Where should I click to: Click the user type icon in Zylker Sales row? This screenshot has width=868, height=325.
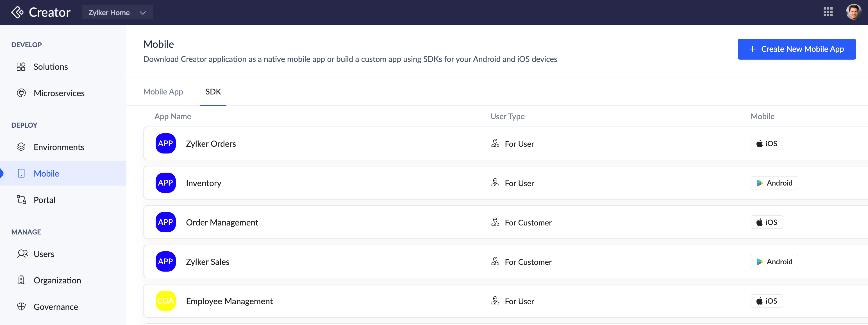click(x=495, y=261)
